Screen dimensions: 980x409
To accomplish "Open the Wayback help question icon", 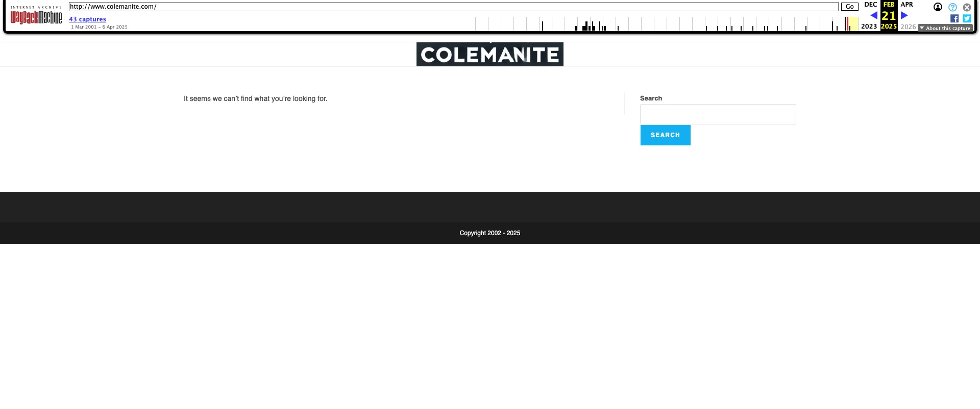I will click(952, 7).
